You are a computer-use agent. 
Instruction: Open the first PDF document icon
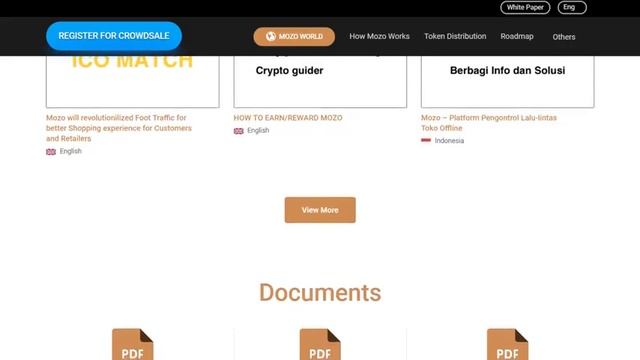click(133, 344)
